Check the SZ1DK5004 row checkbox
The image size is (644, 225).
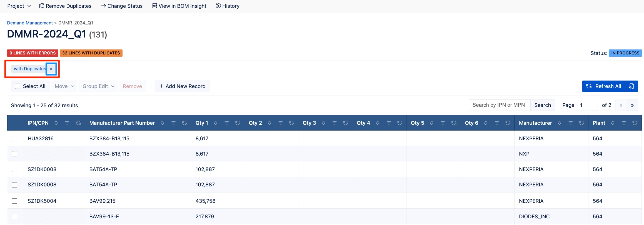coord(15,201)
